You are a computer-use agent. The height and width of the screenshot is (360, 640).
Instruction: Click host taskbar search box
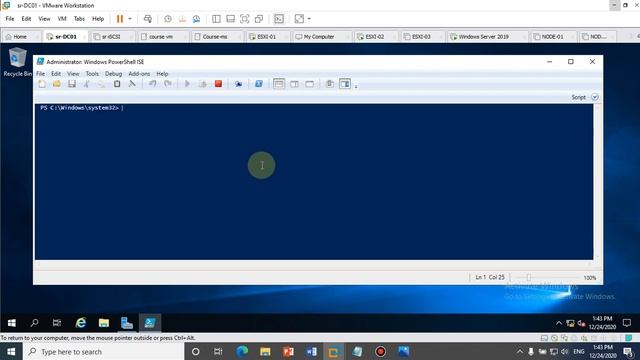tap(104, 352)
